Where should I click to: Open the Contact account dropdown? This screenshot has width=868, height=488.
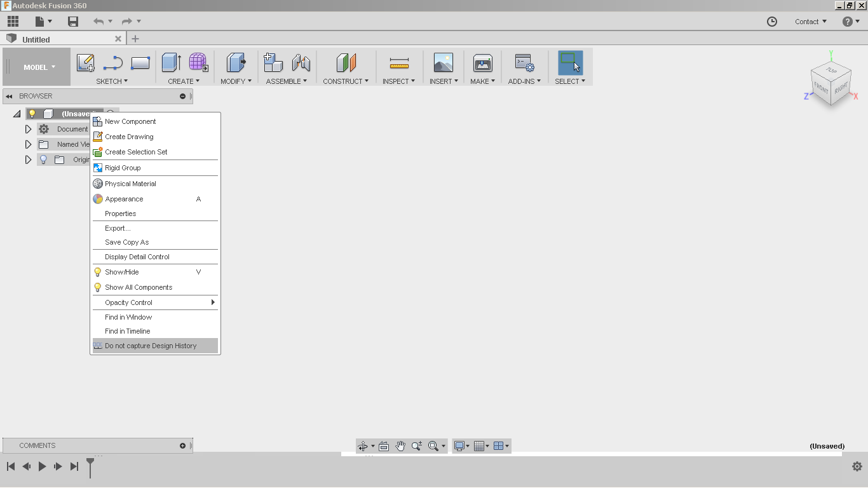(811, 22)
